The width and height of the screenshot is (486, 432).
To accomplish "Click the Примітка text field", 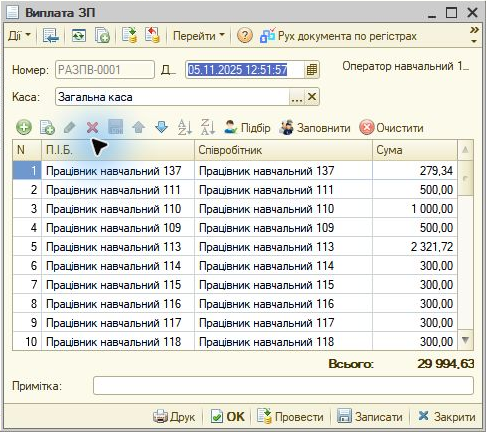I will [x=283, y=386].
